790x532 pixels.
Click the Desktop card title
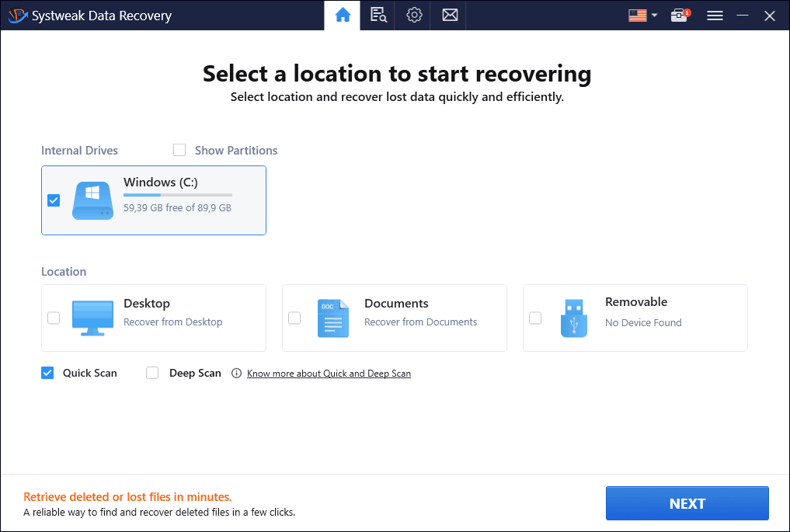coord(147,304)
